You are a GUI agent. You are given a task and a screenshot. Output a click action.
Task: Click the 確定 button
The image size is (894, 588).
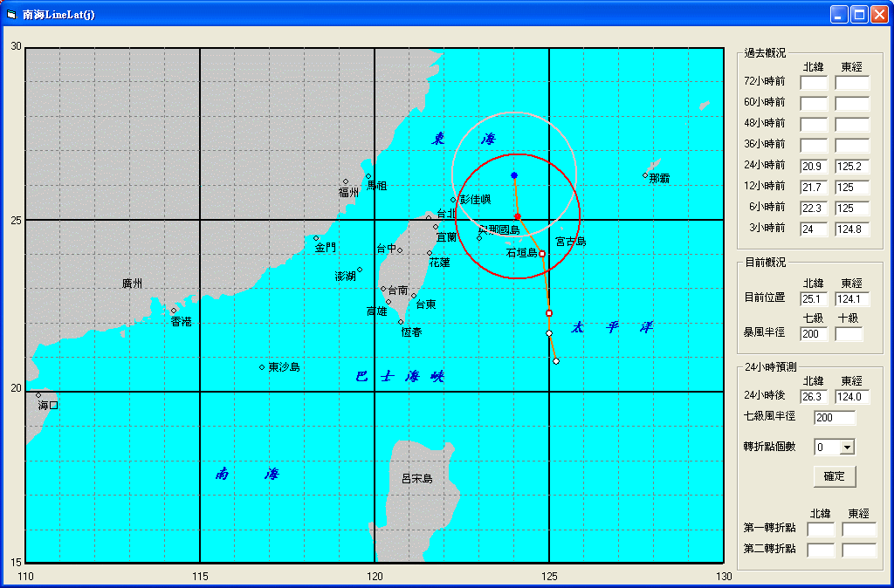click(834, 475)
